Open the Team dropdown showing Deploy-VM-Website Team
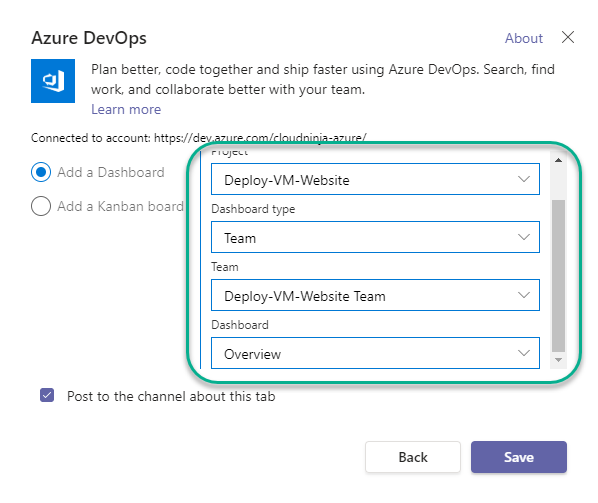The image size is (598, 503). tap(375, 295)
